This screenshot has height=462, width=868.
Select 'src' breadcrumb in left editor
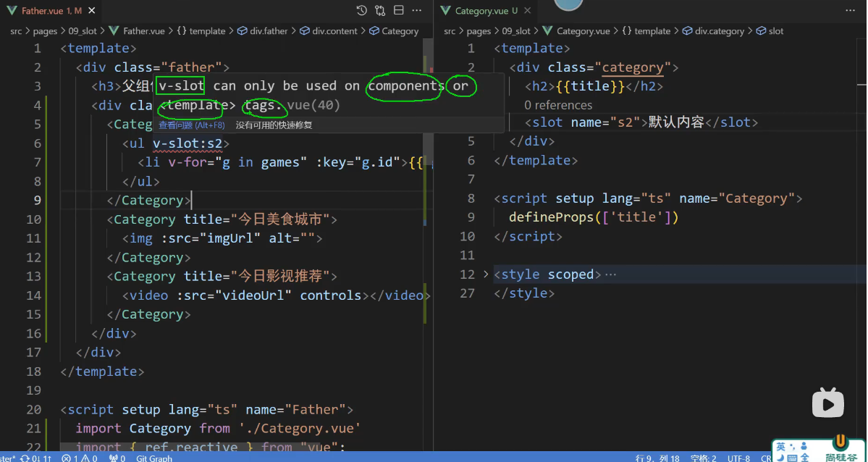coord(16,31)
